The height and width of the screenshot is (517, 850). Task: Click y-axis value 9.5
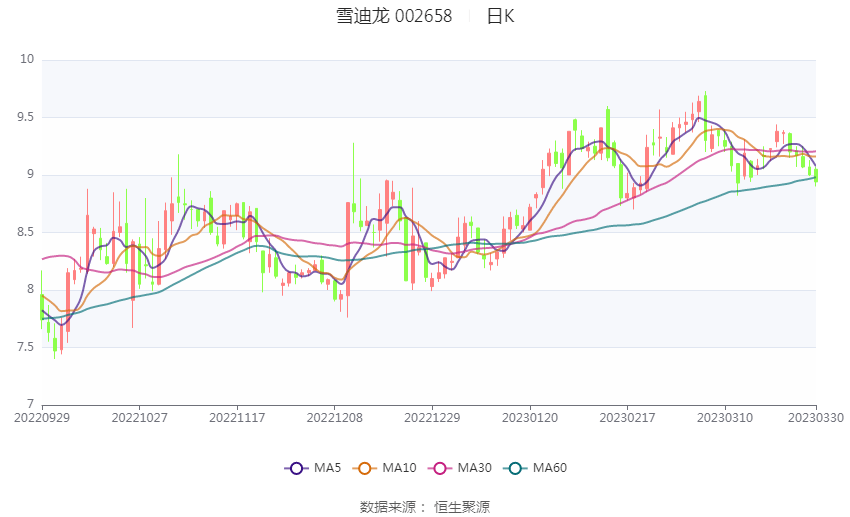(x=25, y=117)
